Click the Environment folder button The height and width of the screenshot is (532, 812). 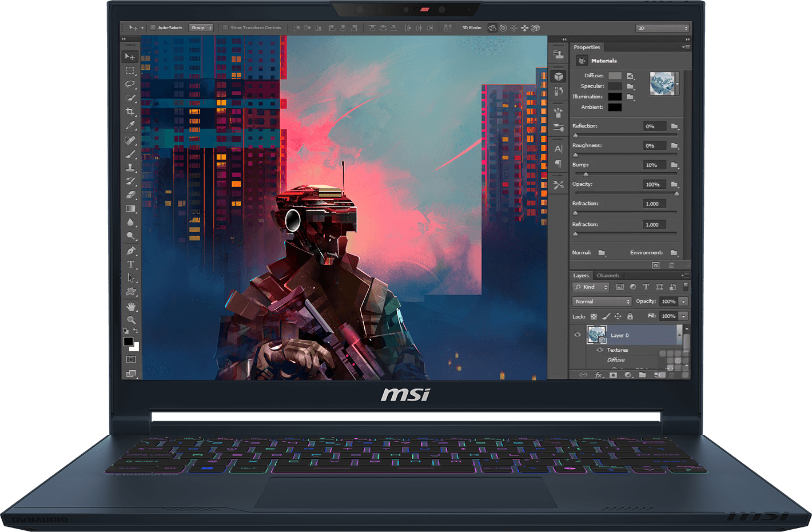coord(674,252)
